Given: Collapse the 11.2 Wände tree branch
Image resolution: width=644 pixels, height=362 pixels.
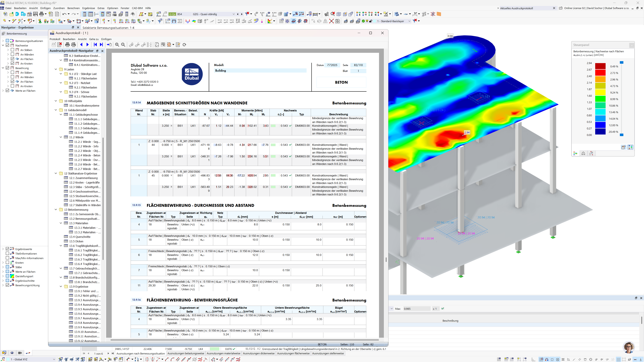Looking at the screenshot, I should coord(61,137).
